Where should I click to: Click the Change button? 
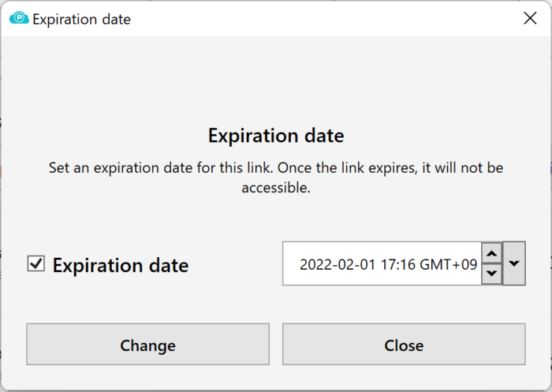tap(148, 344)
